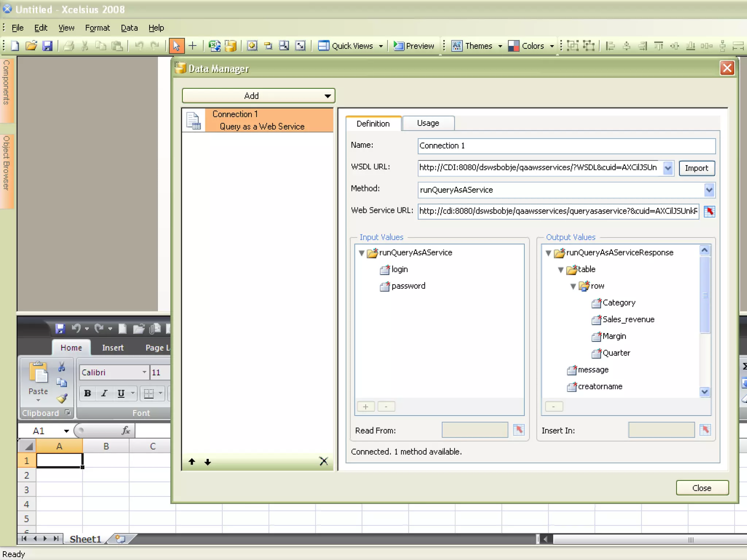Screen dimensions: 747x560
Task: Open the Edit menu
Action: 41,28
